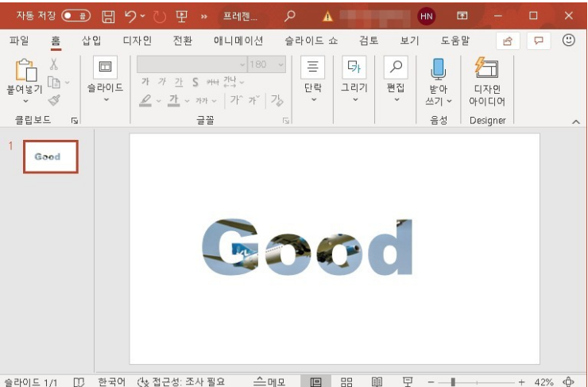Toggle the notes pane with 메모
The image size is (588, 387).
(x=269, y=381)
